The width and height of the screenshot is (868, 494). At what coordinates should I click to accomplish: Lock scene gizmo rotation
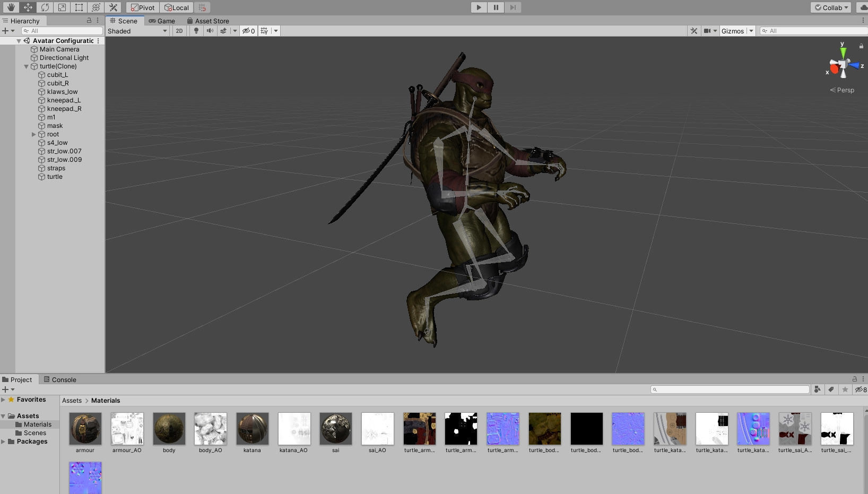(x=861, y=46)
